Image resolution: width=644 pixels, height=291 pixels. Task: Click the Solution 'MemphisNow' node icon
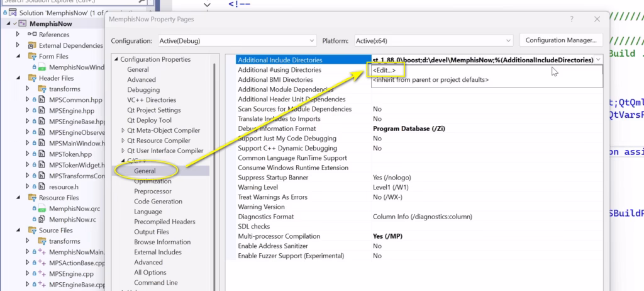coord(13,13)
